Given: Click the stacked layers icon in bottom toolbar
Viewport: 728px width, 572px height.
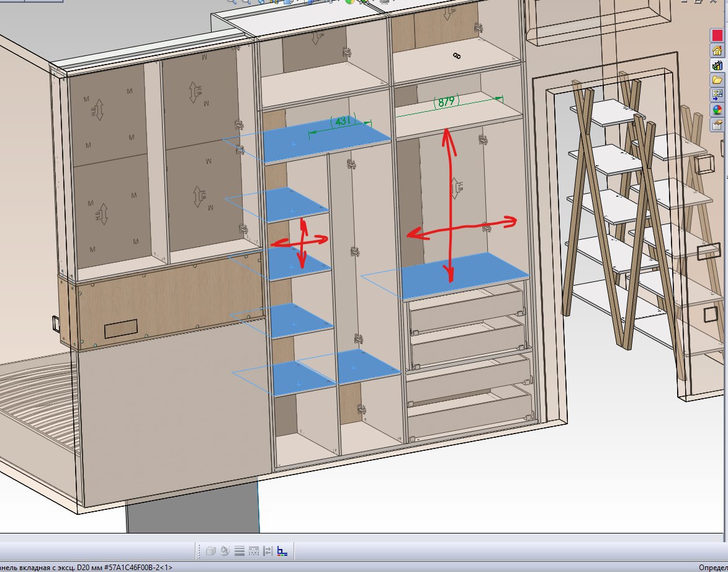Looking at the screenshot, I should click(210, 551).
